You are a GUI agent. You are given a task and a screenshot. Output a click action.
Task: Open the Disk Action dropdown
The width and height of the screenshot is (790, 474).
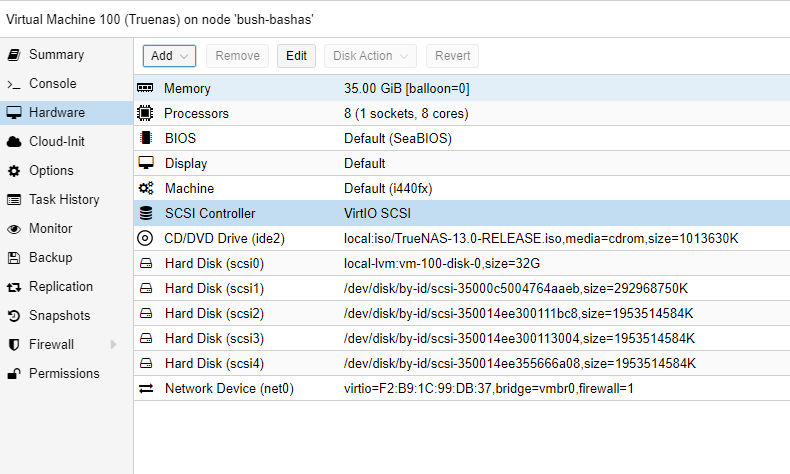pos(370,56)
